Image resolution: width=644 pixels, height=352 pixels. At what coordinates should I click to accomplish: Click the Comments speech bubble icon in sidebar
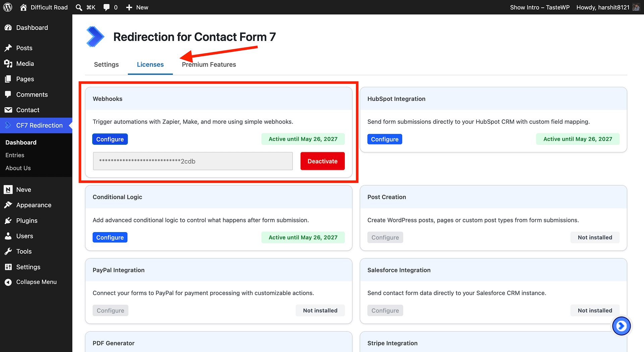point(8,94)
